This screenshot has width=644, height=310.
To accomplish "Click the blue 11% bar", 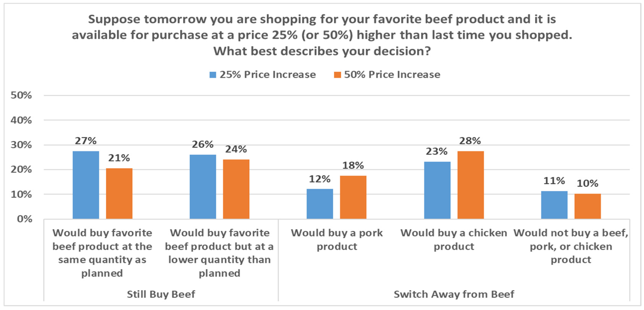I will tap(554, 205).
